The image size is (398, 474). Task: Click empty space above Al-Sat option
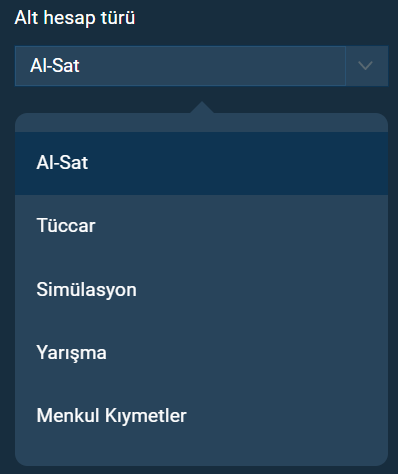[x=201, y=123]
